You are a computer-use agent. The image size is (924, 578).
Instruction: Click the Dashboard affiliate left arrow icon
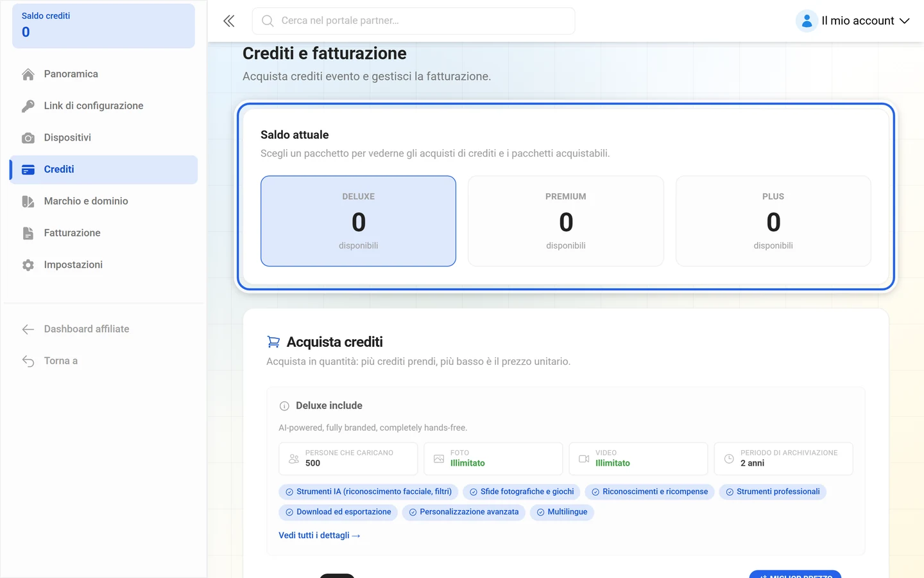(x=28, y=329)
